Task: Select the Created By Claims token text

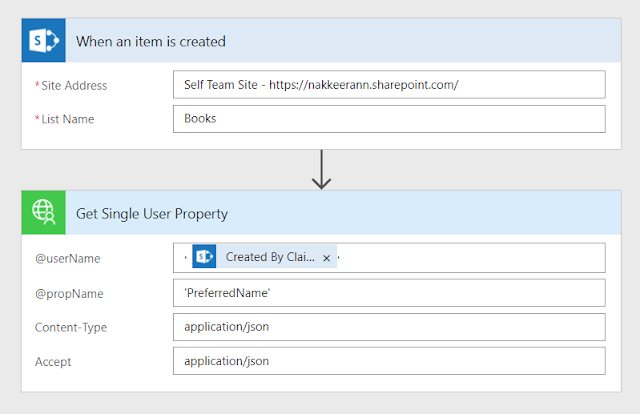Action: (270, 257)
